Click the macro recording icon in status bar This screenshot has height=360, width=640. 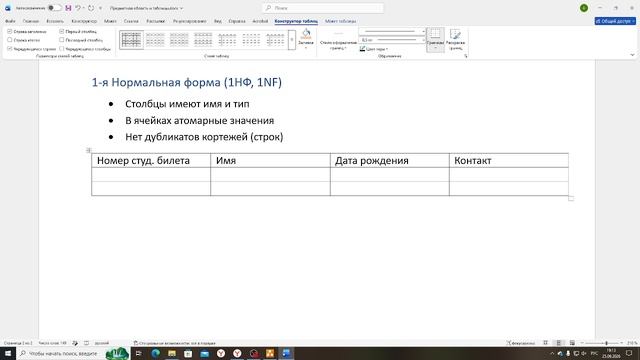pos(87,343)
